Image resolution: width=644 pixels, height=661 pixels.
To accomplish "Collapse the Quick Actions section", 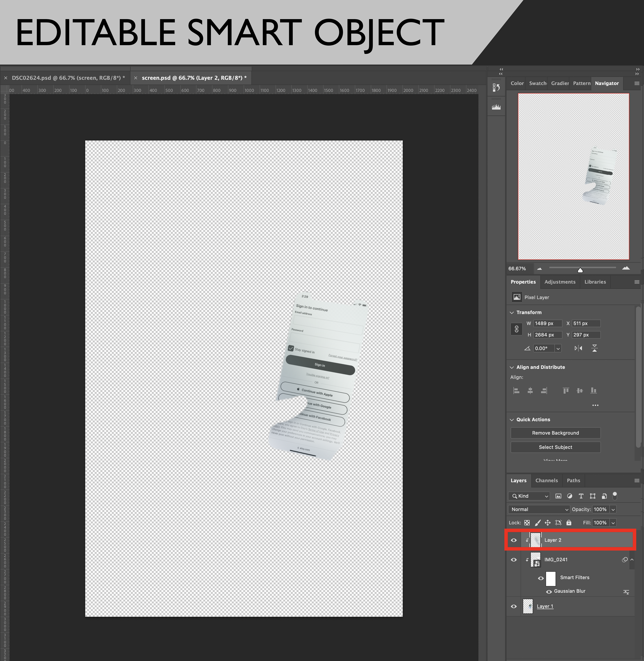I will point(512,419).
